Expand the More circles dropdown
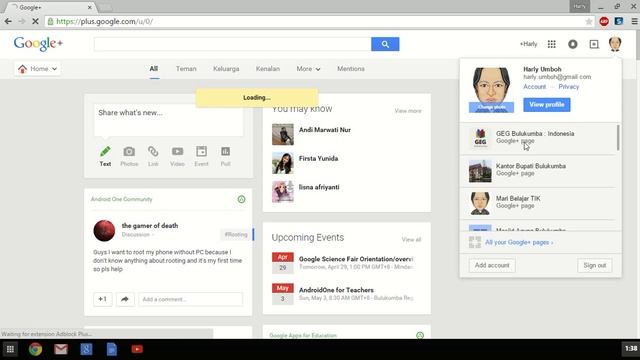Screen dimensions: 640x360 (x=308, y=69)
